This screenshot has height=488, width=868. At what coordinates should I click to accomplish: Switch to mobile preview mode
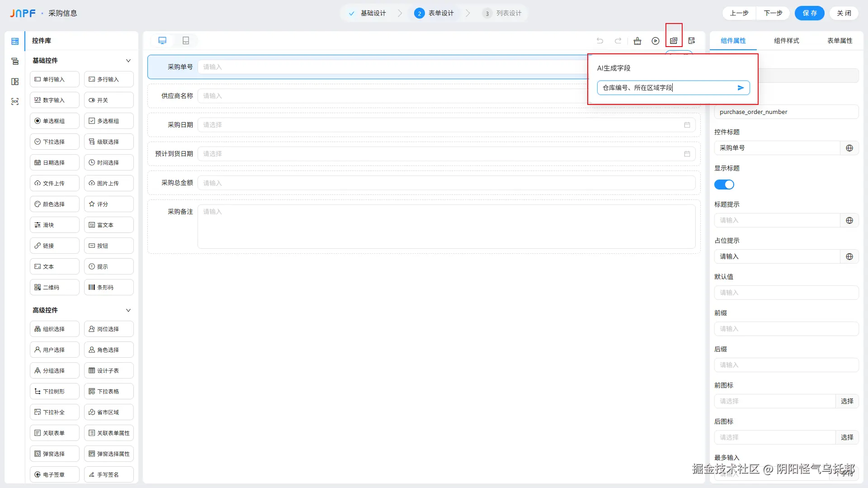tap(186, 41)
